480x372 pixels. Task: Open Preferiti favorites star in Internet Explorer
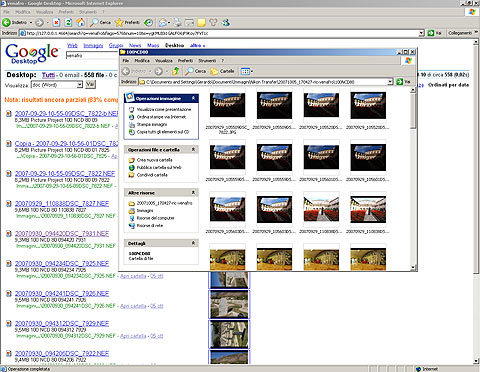tap(127, 23)
